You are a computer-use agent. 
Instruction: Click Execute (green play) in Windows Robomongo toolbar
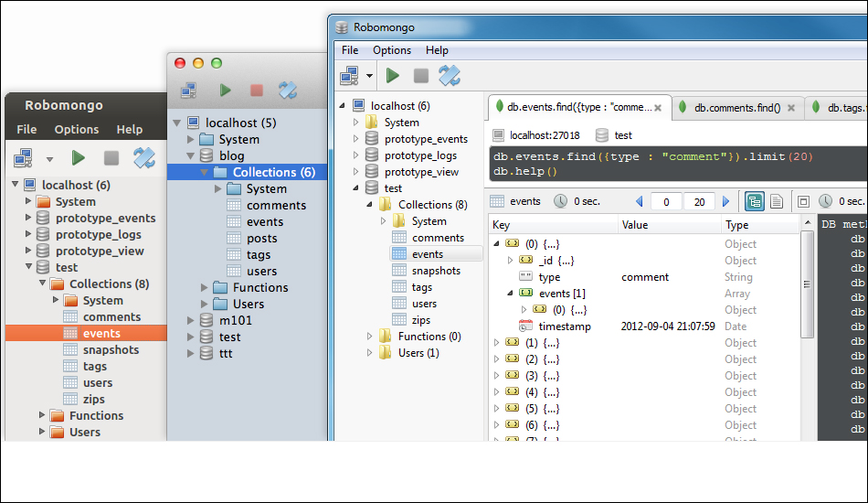click(393, 75)
